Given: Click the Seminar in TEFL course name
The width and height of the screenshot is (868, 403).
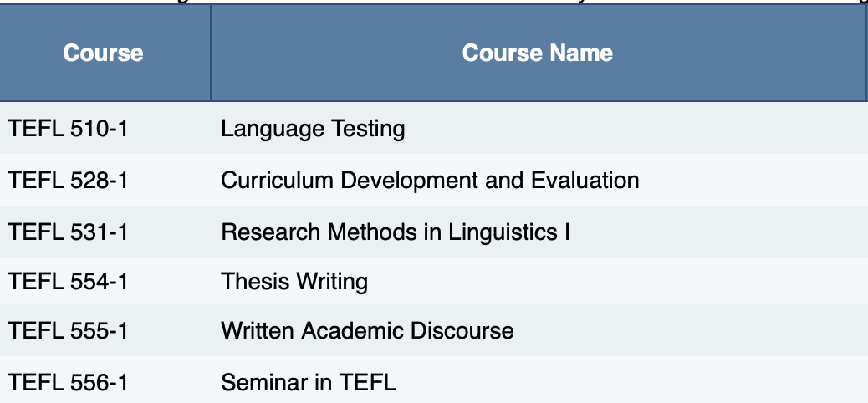Looking at the screenshot, I should [309, 383].
